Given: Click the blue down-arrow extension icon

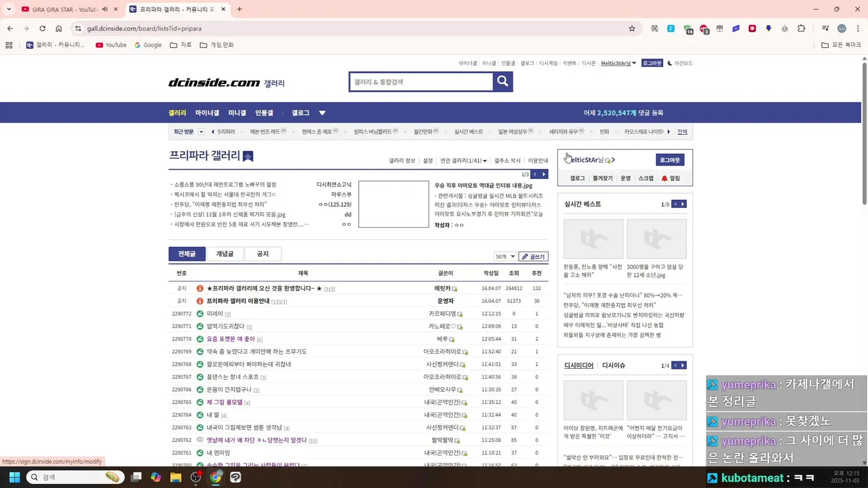Looking at the screenshot, I should point(768,28).
